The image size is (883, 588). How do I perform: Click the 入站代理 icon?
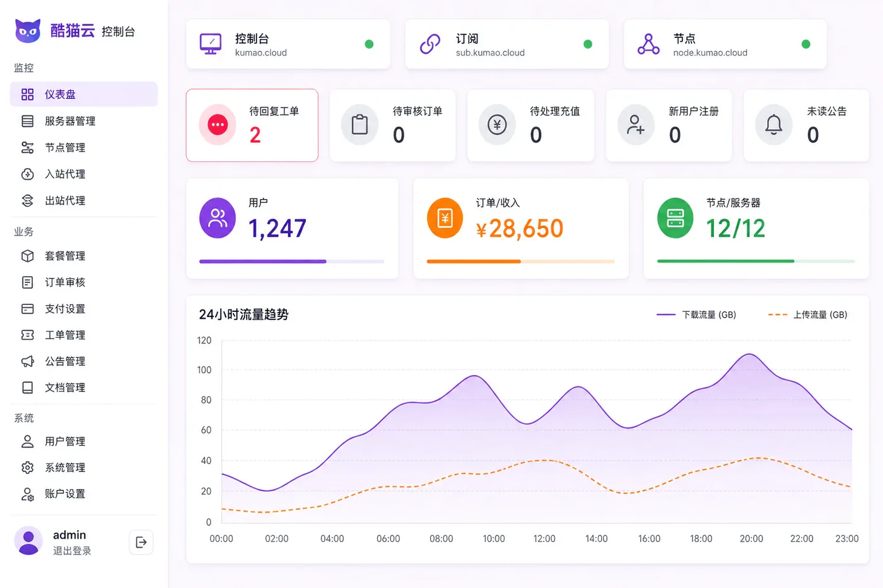(x=28, y=174)
